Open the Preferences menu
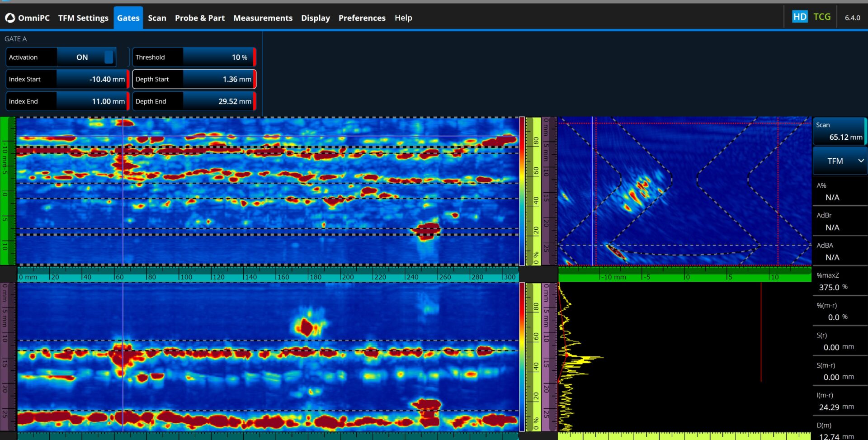Image resolution: width=868 pixels, height=440 pixels. click(x=362, y=18)
